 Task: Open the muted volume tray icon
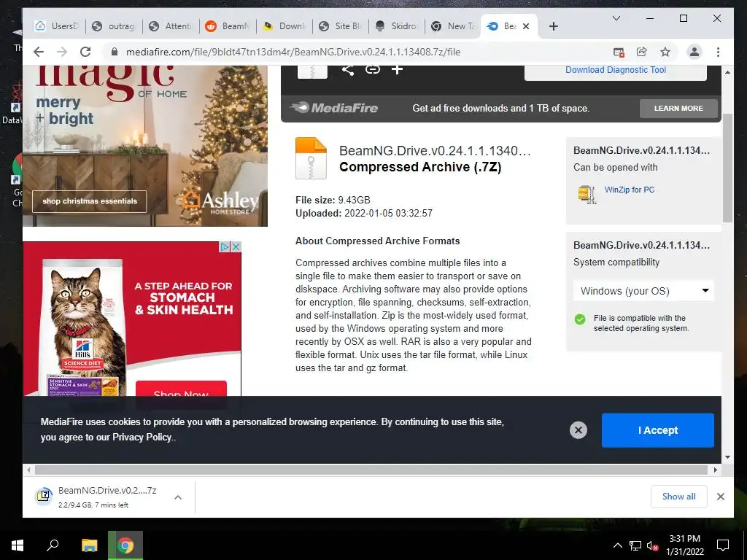click(652, 545)
